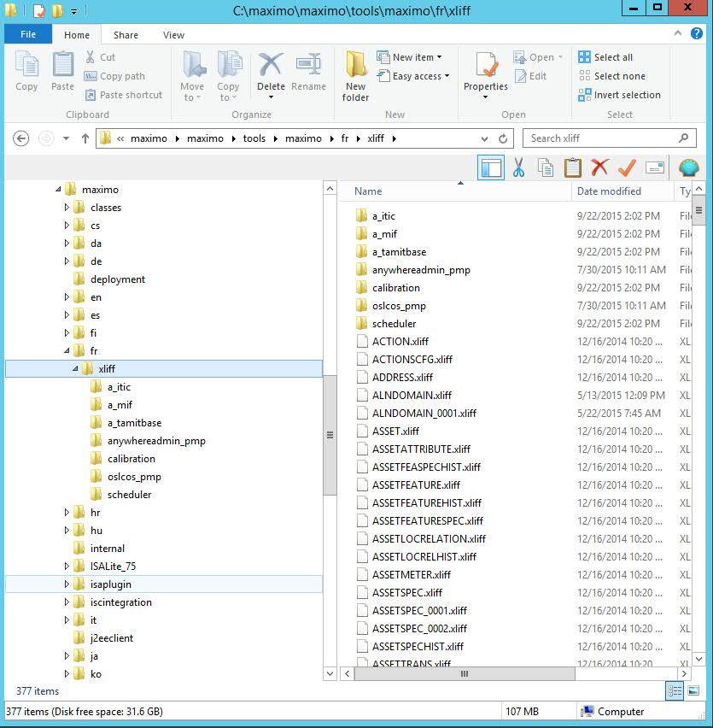The height and width of the screenshot is (728, 713).
Task: Collapse the xliff folder node
Action: tap(75, 369)
